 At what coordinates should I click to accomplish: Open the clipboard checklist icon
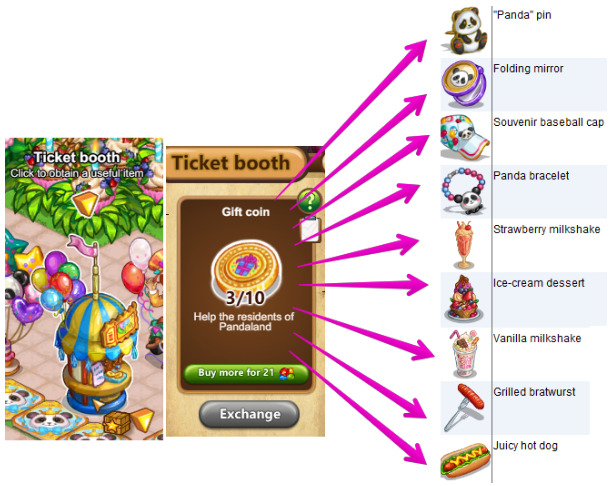point(311,229)
